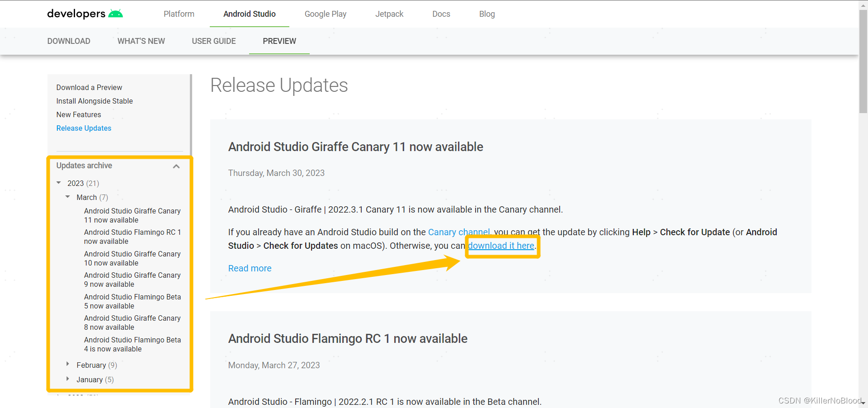Viewport: 868px width, 408px height.
Task: Open Download a Preview sidebar link
Action: 89,87
